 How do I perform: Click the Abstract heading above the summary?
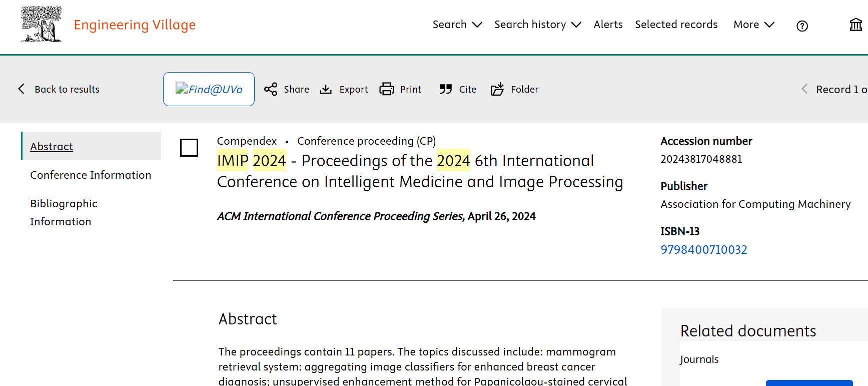coord(248,319)
